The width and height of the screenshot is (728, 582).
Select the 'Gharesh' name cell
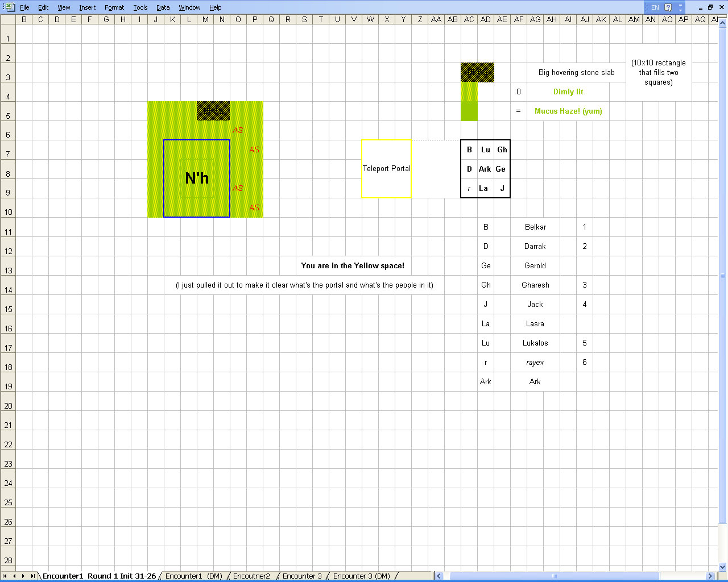pyautogui.click(x=535, y=285)
